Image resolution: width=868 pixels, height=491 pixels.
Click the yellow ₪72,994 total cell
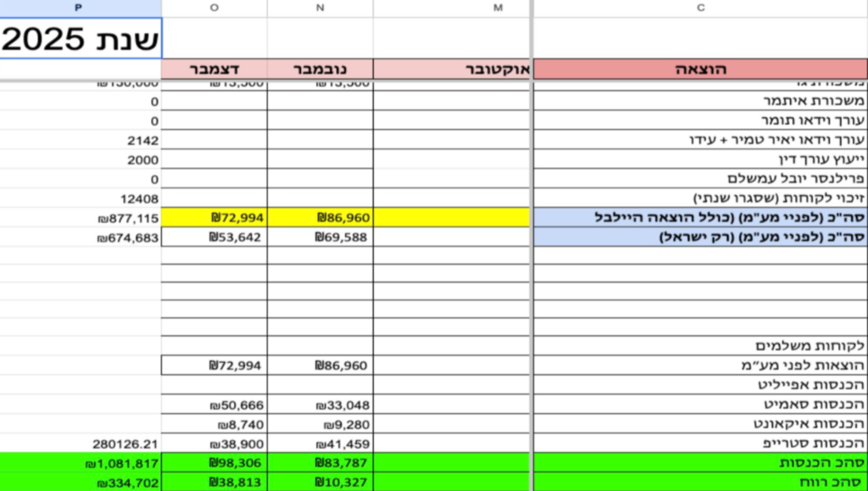point(214,218)
